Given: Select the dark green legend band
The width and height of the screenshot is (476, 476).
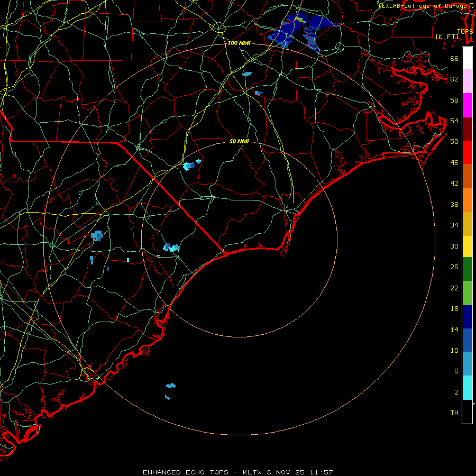Looking at the screenshot, I should coord(467,269).
